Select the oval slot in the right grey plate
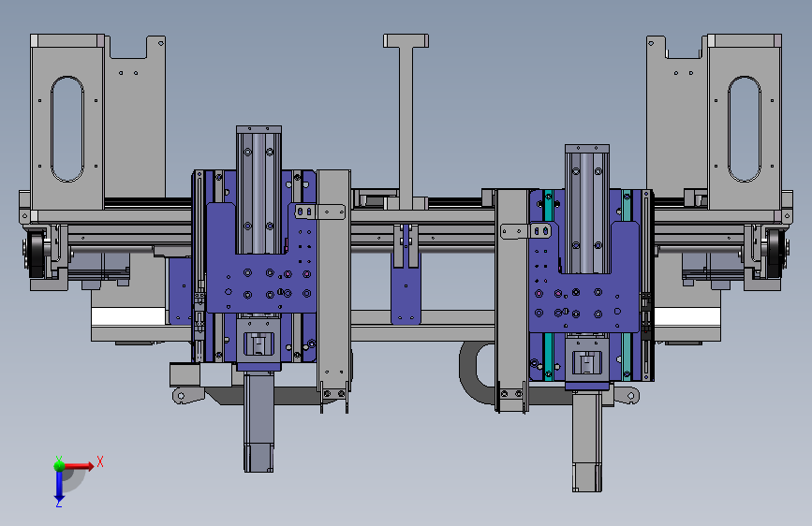 click(x=745, y=129)
